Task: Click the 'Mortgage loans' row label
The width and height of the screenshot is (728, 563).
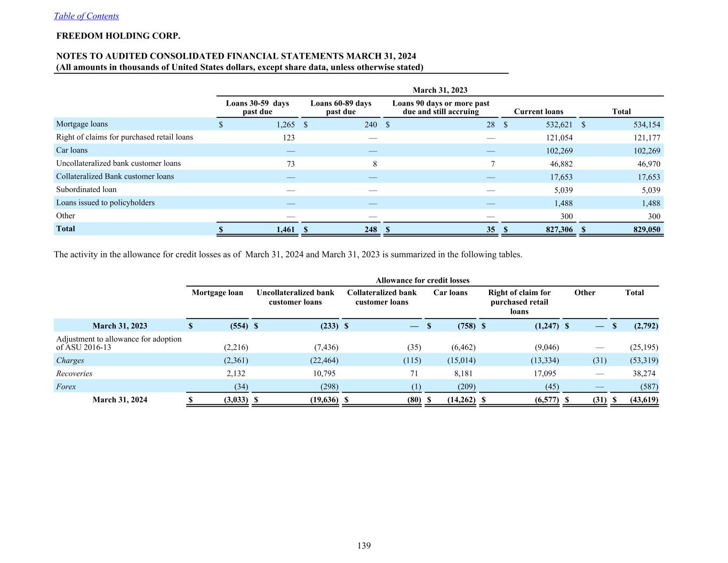Action: click(82, 124)
